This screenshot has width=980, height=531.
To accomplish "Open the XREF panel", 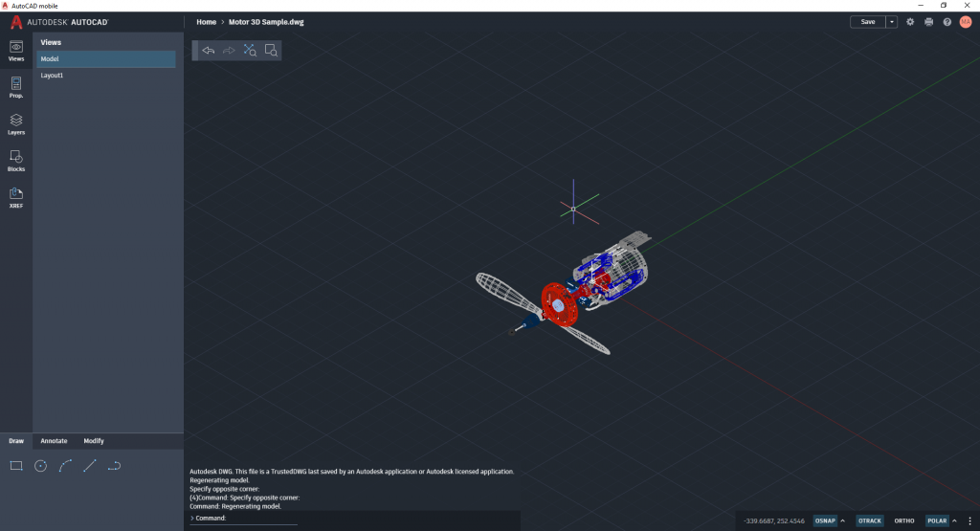I will pyautogui.click(x=16, y=197).
